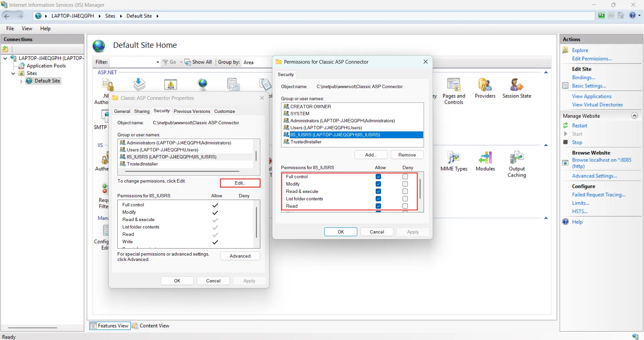Image resolution: width=644 pixels, height=340 pixels.
Task: Open the Group by Area dropdown
Action: click(257, 62)
